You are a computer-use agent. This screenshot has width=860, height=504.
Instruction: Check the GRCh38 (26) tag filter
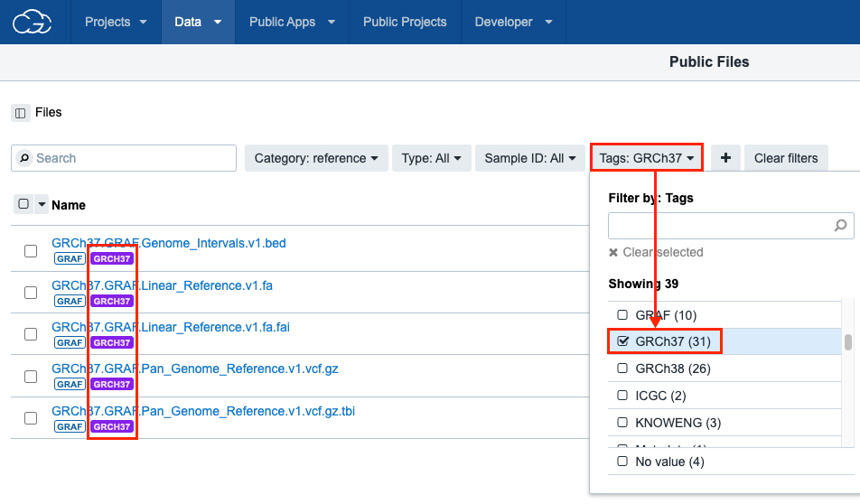(622, 368)
